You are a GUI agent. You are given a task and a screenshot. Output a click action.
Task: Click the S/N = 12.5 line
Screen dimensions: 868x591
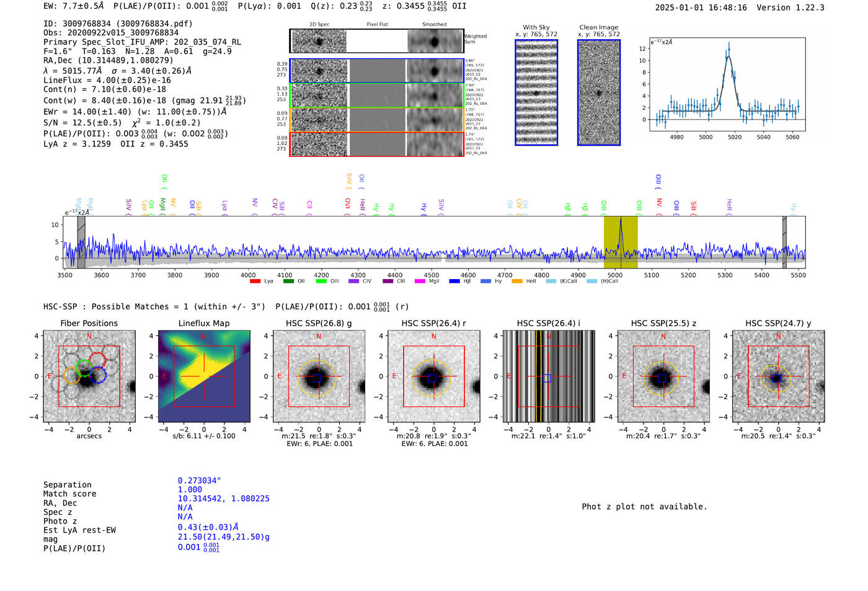click(x=122, y=123)
